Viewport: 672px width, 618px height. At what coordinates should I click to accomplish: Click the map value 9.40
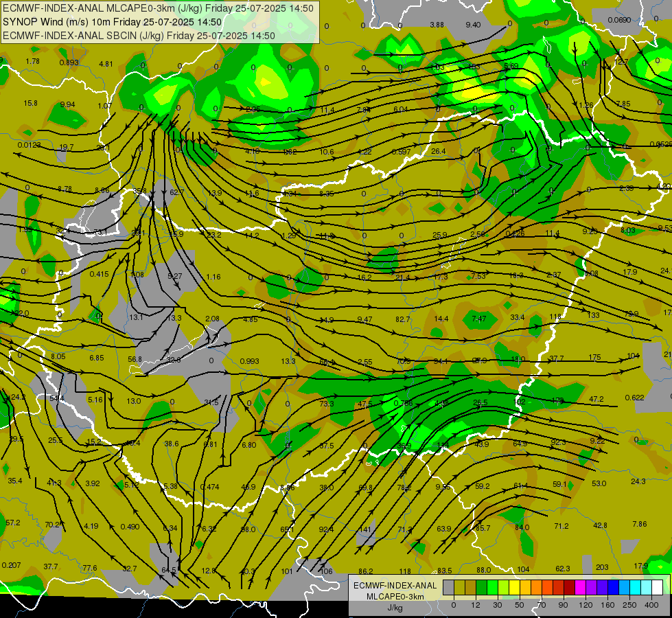473,25
